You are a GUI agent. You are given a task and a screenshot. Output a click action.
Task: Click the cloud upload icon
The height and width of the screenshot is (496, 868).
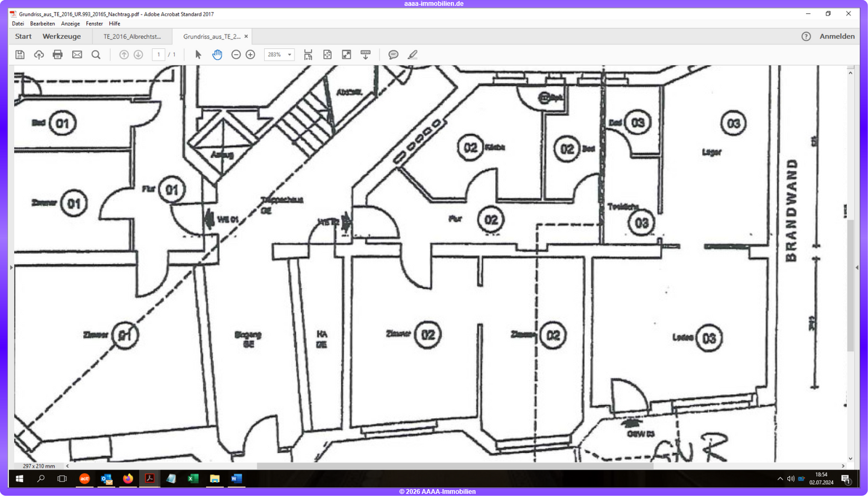[39, 55]
